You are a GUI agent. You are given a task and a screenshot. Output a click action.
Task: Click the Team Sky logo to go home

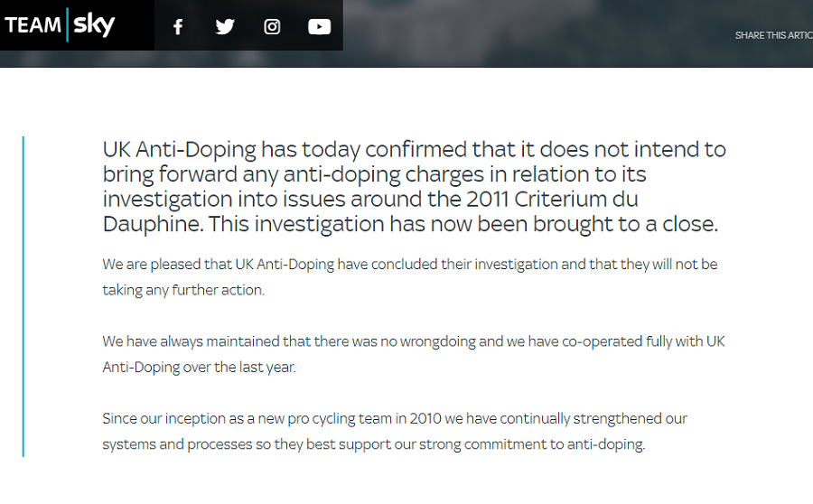click(61, 24)
